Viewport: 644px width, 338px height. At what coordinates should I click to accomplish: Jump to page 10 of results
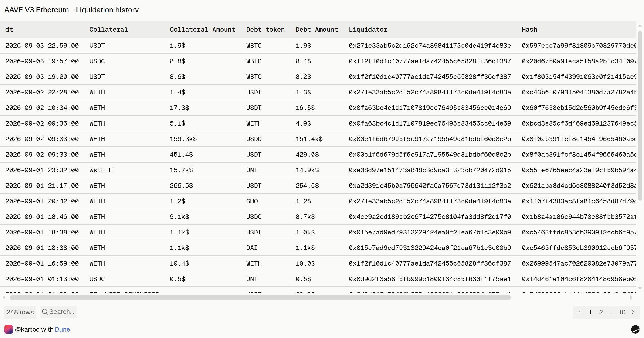point(622,312)
